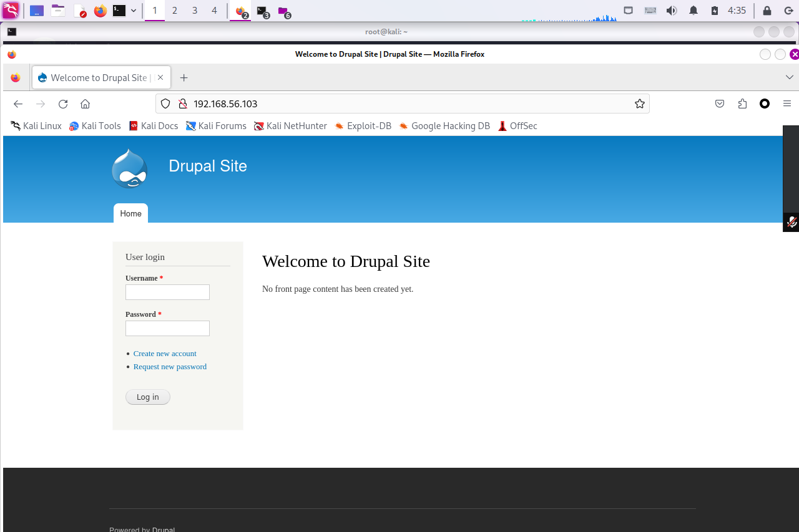Image resolution: width=799 pixels, height=532 pixels.
Task: Click the Drupal droplet logo
Action: point(130,168)
